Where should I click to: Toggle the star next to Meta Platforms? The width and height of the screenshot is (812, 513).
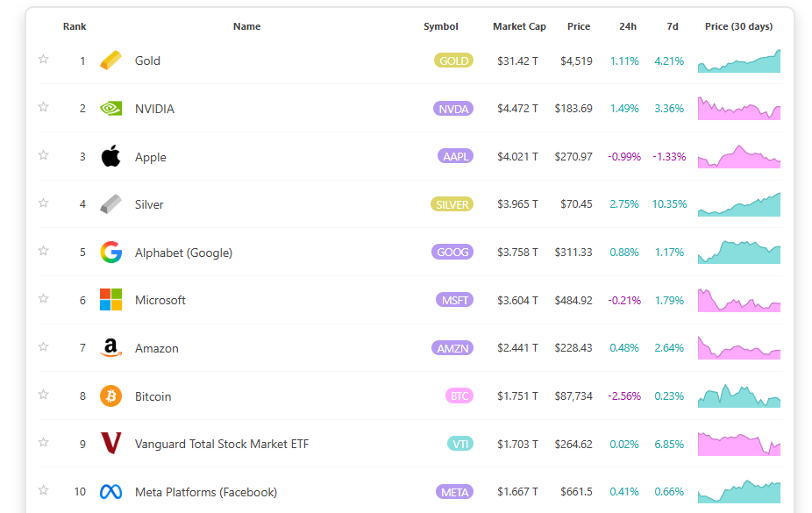point(43,491)
